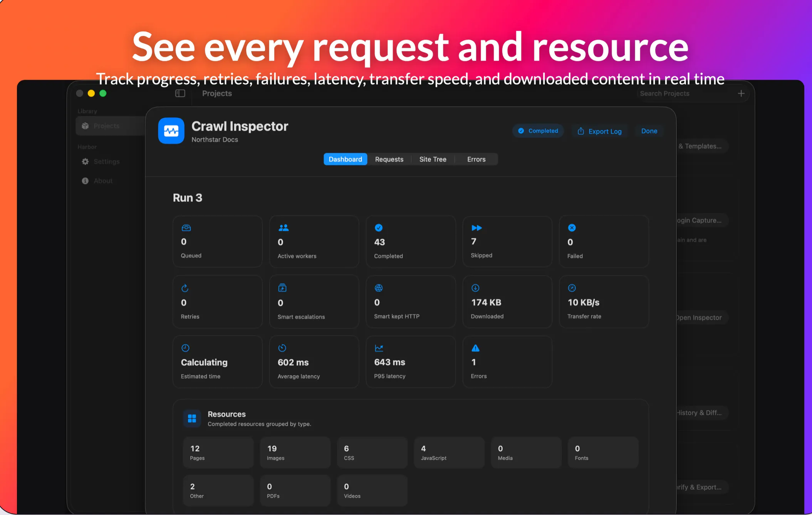The image size is (812, 515).
Task: Click the Retries circular arrow icon
Action: click(185, 288)
